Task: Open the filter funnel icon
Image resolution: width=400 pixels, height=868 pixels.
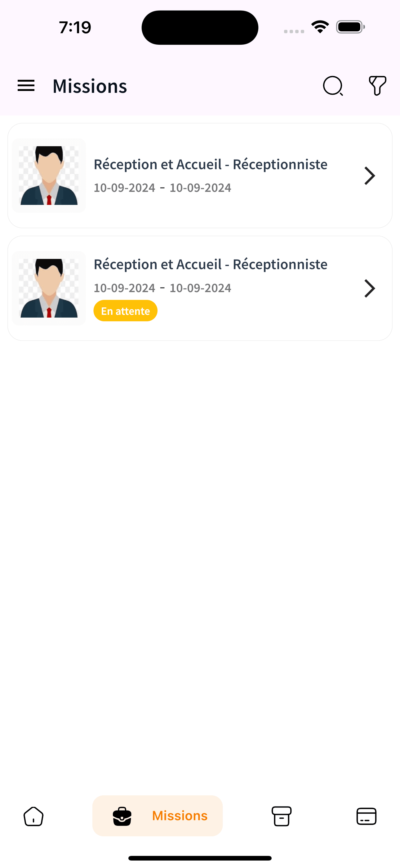Action: tap(377, 86)
